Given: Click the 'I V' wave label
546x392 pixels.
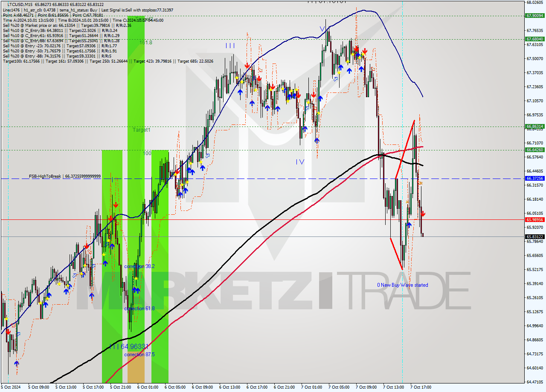Looking at the screenshot, I should [x=300, y=162].
